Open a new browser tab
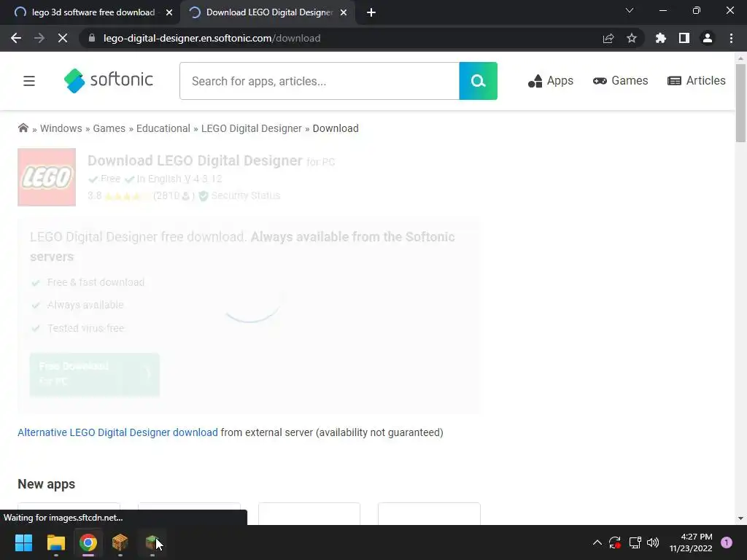Viewport: 747px width, 560px height. [x=371, y=13]
